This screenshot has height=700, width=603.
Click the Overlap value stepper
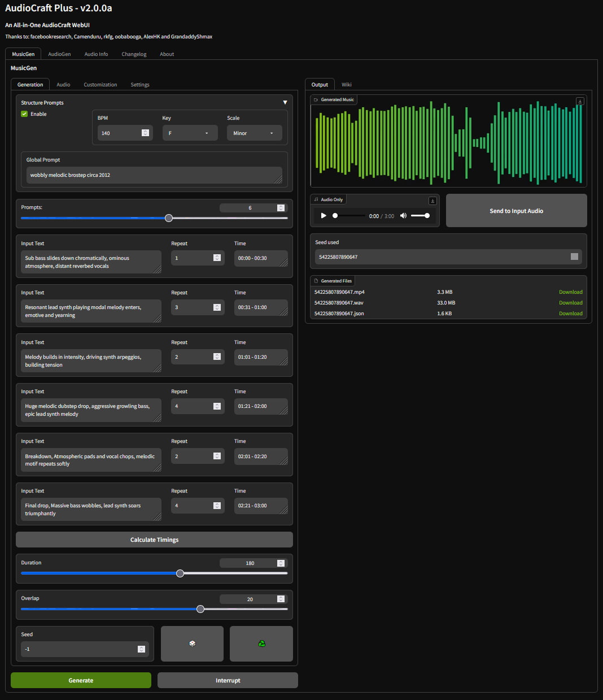tap(281, 599)
